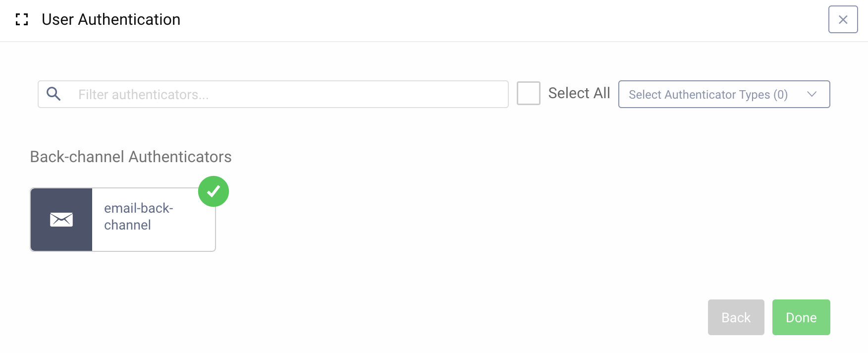
Task: Click the Back button
Action: 736,317
